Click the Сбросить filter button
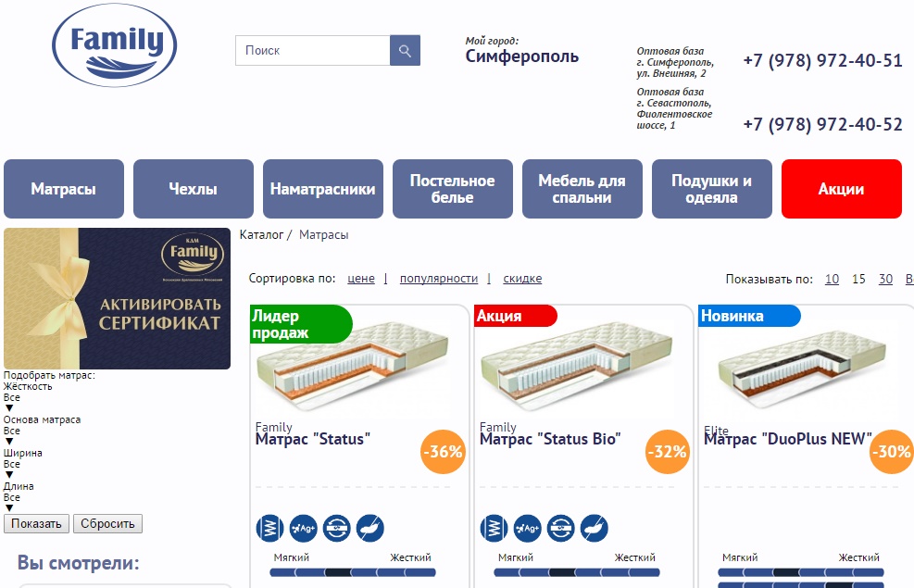 coord(107,523)
